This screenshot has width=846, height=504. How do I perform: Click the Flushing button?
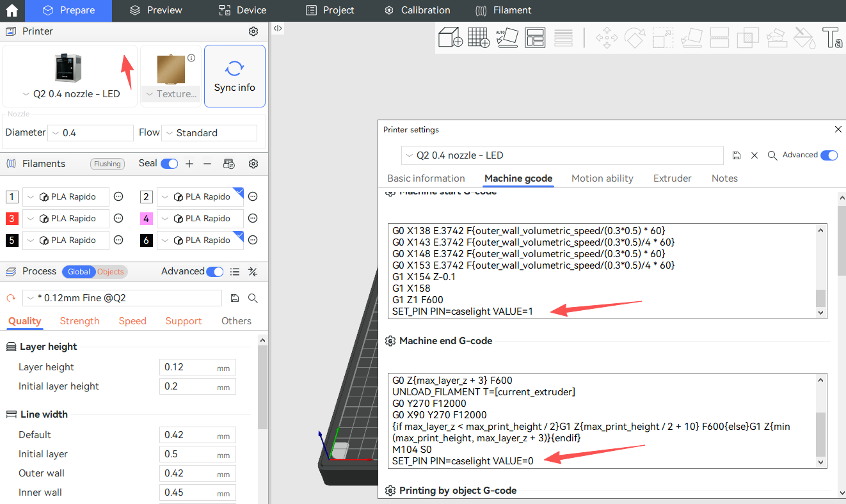[107, 164]
